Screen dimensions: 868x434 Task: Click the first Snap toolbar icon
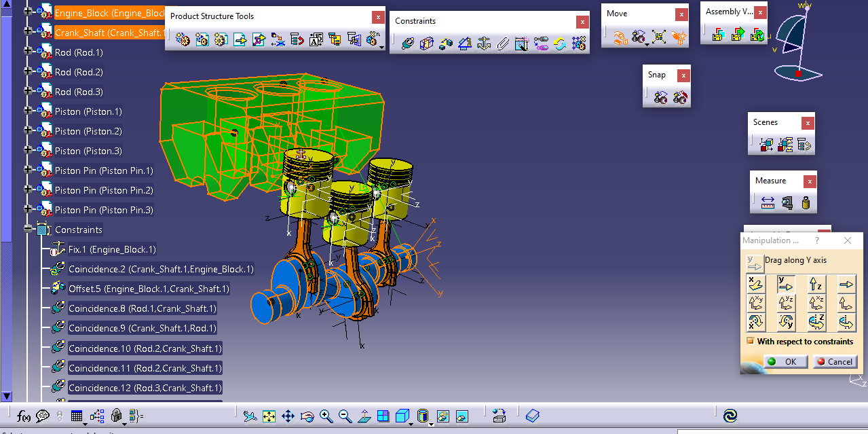point(661,98)
